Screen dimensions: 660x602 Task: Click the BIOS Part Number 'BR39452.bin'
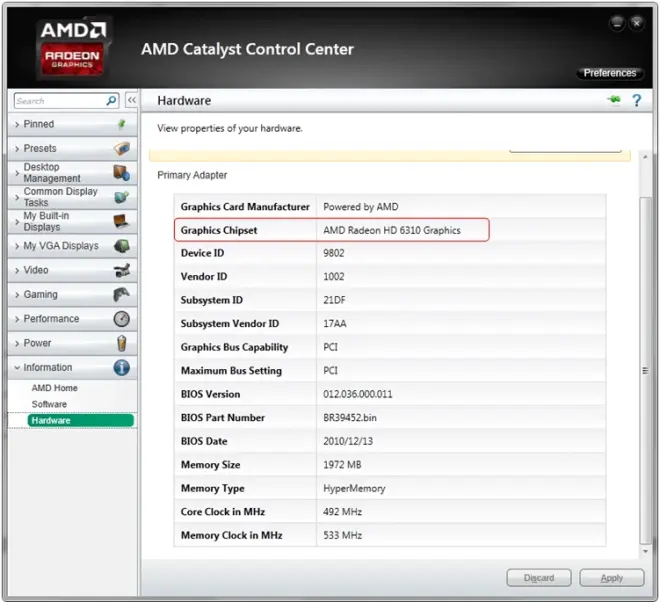click(350, 418)
